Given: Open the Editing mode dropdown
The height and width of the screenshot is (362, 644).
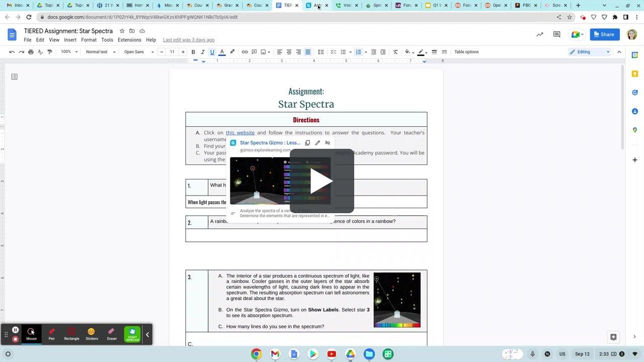Looking at the screenshot, I should pos(589,51).
